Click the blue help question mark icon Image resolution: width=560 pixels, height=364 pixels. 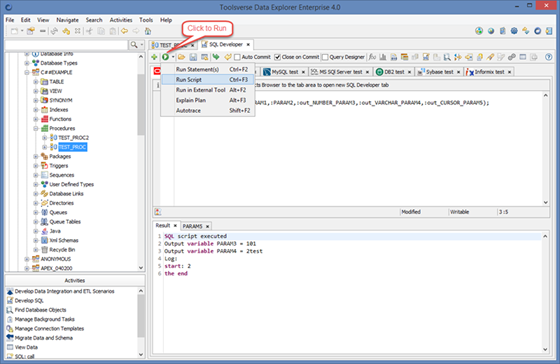click(x=549, y=57)
